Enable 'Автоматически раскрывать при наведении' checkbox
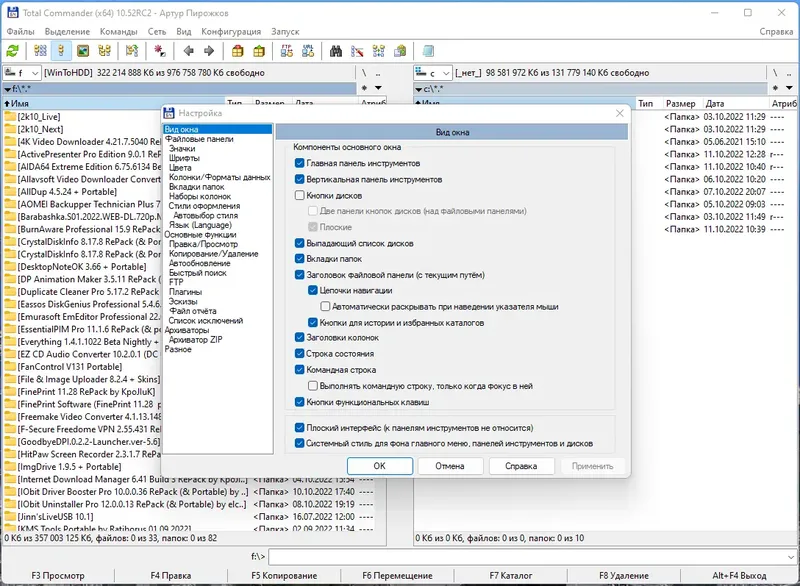 (x=325, y=307)
